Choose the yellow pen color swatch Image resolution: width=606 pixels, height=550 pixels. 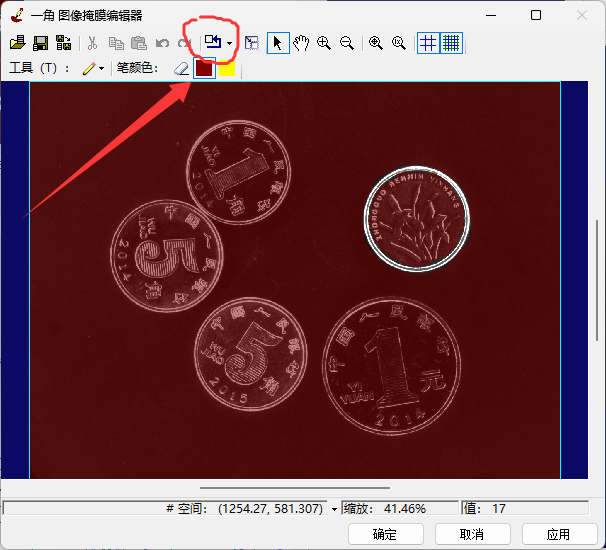click(227, 68)
